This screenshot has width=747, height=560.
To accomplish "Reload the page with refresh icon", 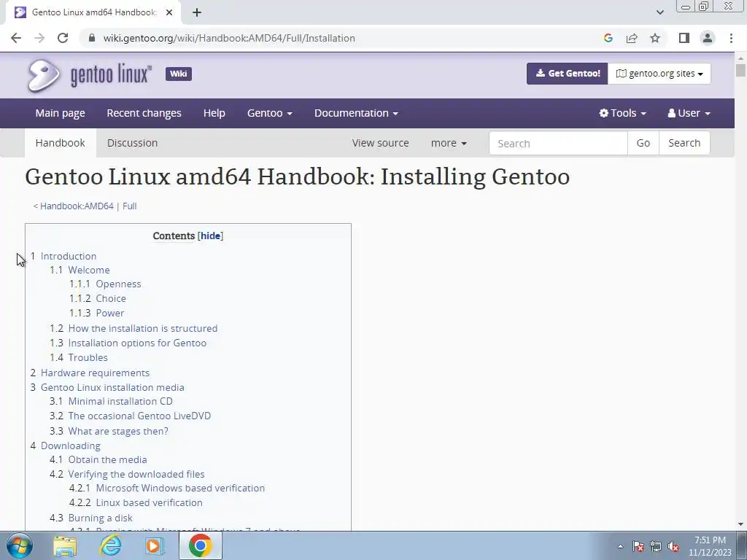I will (x=63, y=38).
